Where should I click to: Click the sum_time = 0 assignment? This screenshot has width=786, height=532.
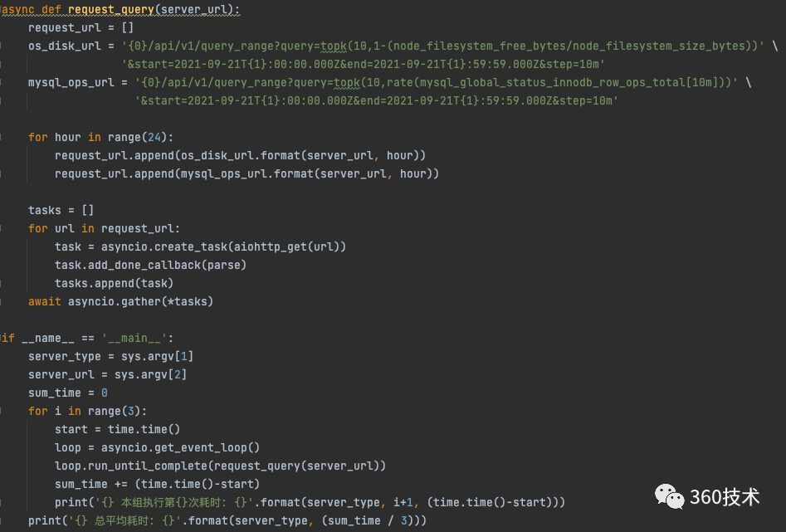click(68, 393)
